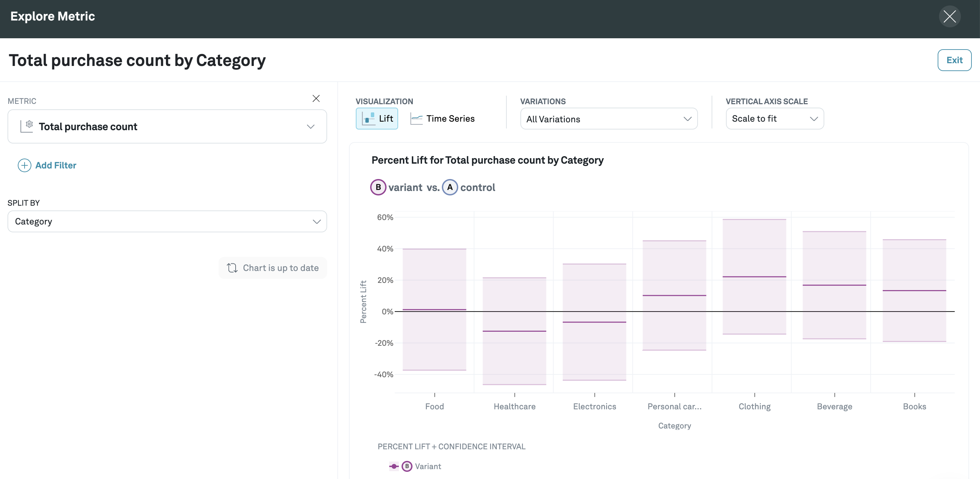Screen dimensions: 980x479
Task: Click the Time Series chart icon
Action: coord(416,119)
